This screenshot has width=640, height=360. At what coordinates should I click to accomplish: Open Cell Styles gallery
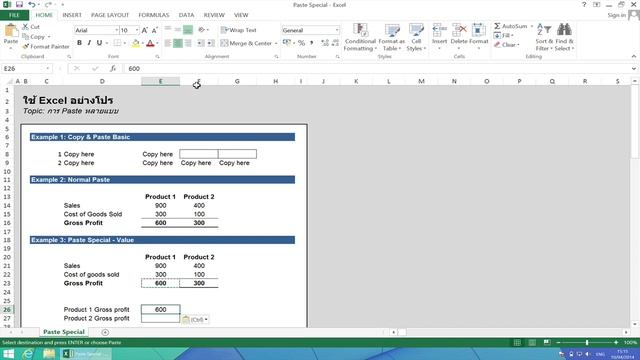pyautogui.click(x=416, y=38)
